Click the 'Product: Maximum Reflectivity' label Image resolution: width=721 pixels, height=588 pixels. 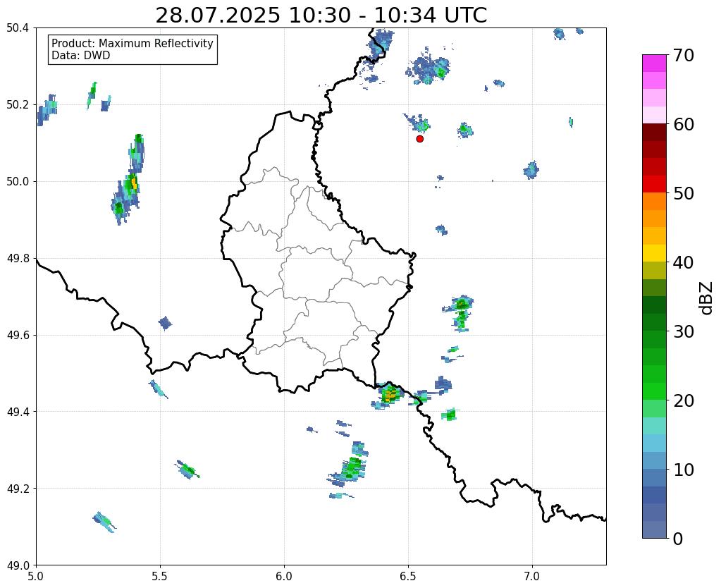point(133,43)
